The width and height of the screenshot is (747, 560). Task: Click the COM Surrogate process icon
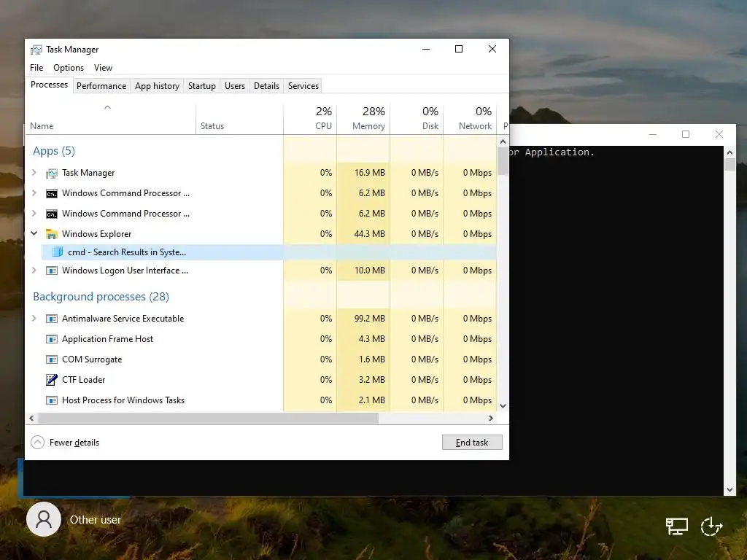click(52, 359)
